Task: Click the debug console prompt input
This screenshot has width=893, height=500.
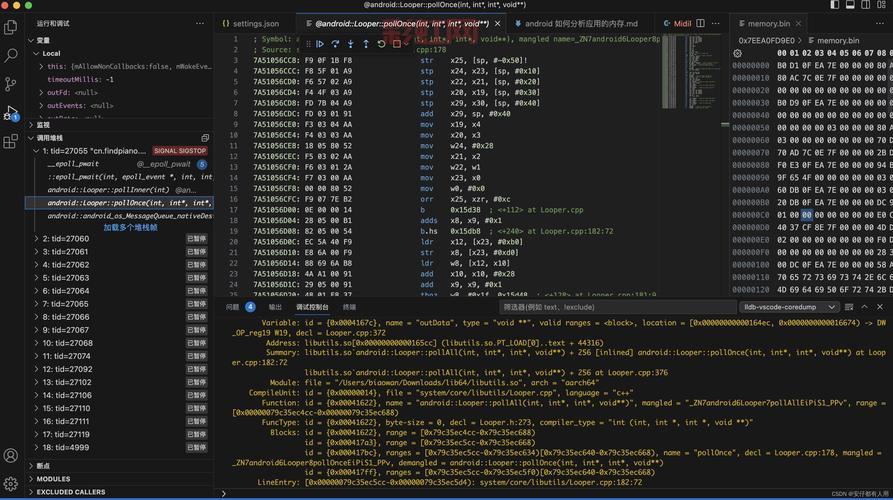Action: (x=558, y=493)
